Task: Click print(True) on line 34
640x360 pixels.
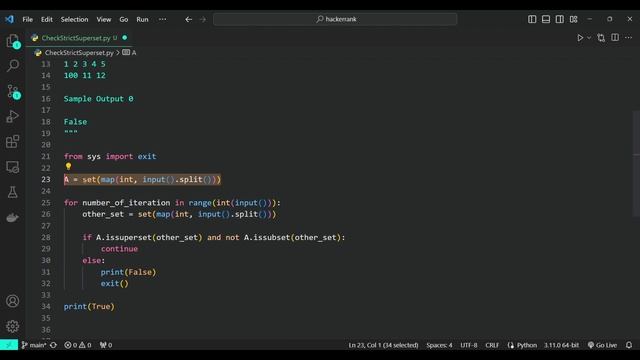Action: pyautogui.click(x=89, y=307)
